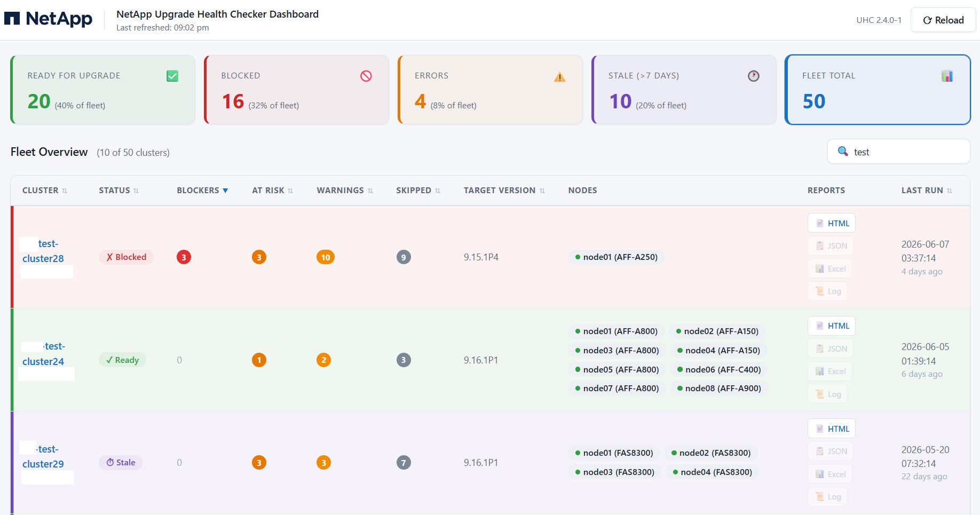This screenshot has height=515, width=980.
Task: Open test-cluster28 cluster link
Action: [43, 251]
